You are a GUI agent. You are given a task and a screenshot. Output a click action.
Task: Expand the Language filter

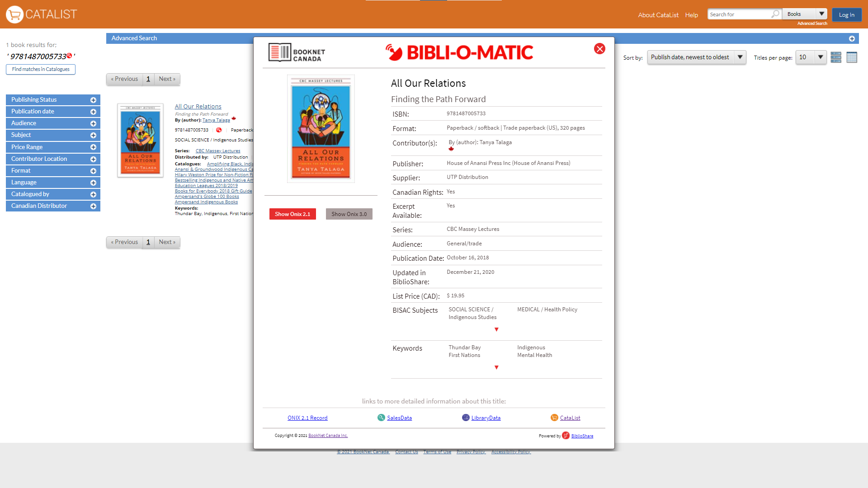(x=53, y=183)
